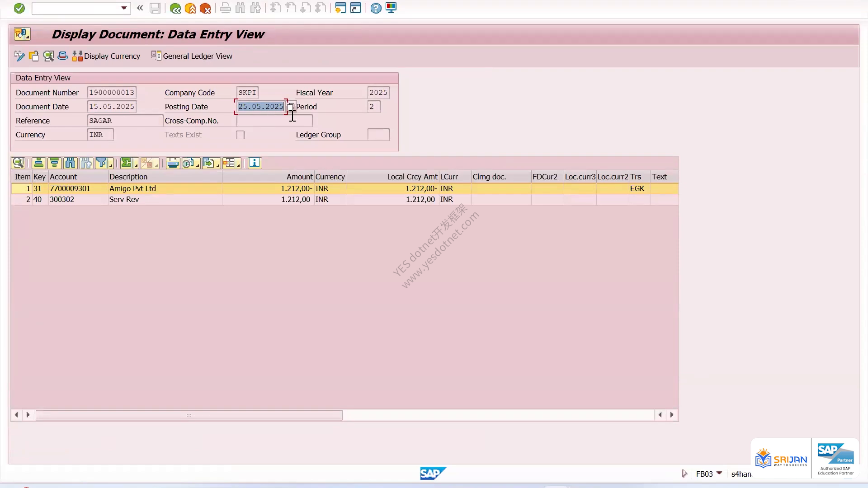Click the ALV Details magnifier icon
The height and width of the screenshot is (488, 868).
click(x=19, y=163)
